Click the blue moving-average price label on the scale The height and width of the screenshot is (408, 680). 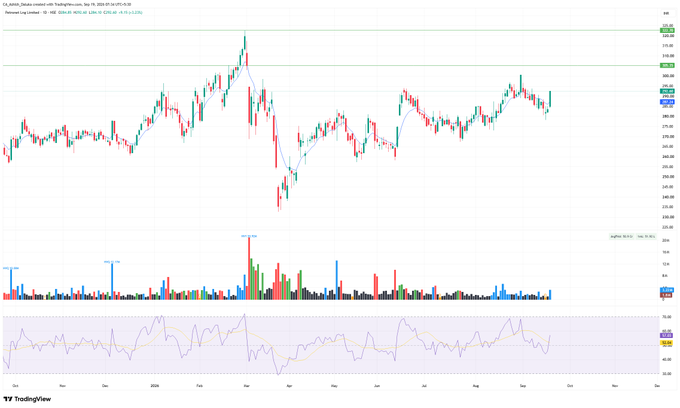tap(667, 102)
